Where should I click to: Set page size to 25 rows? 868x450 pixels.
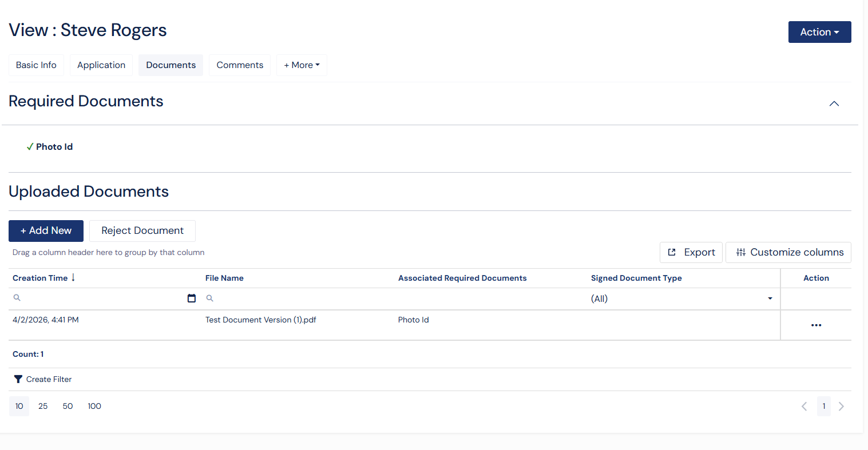pyautogui.click(x=43, y=407)
